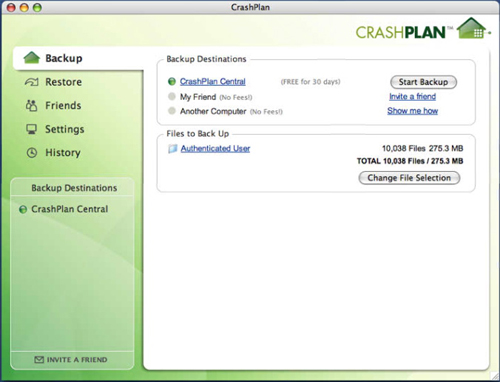Viewport: 500px width, 382px height.
Task: Follow the Invite a friend link
Action: (x=412, y=96)
